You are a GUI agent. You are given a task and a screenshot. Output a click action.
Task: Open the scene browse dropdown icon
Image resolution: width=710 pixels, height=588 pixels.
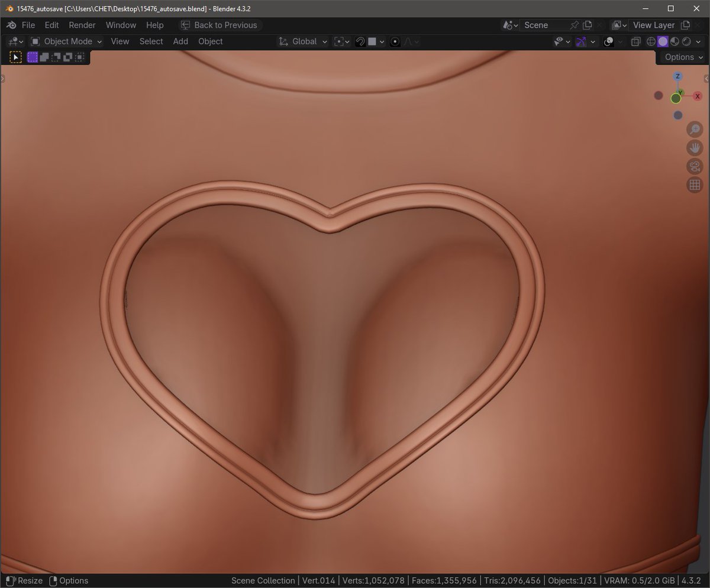pos(510,25)
